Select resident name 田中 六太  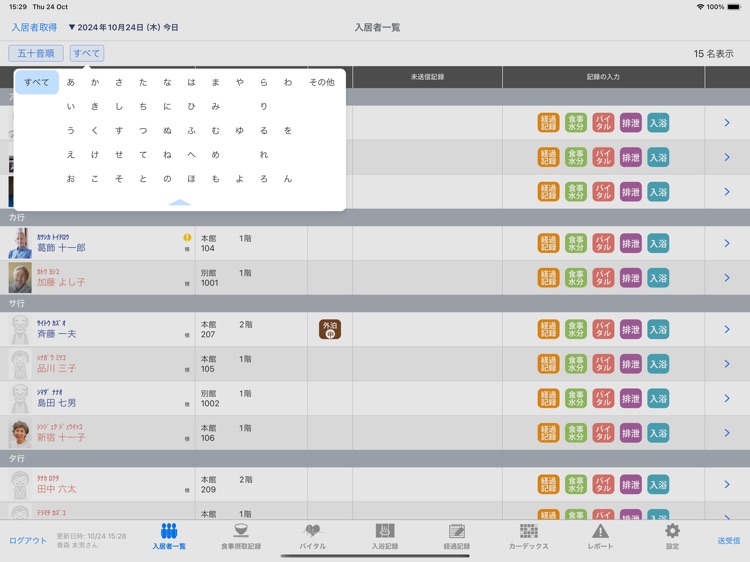click(x=56, y=489)
